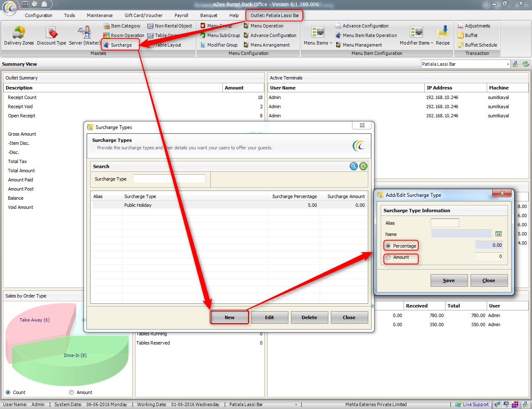Viewport: 532px width, 409px height.
Task: Click refresh icon in Surcharge Types search
Action: pos(363,166)
